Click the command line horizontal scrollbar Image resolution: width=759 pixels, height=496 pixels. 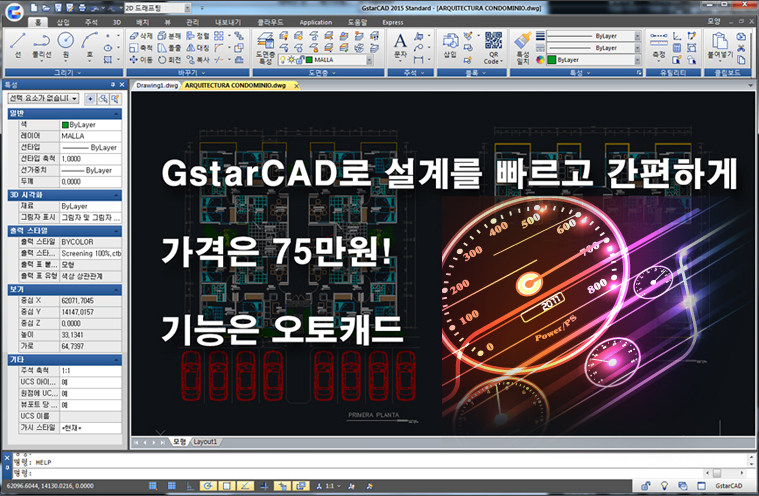pos(725,473)
